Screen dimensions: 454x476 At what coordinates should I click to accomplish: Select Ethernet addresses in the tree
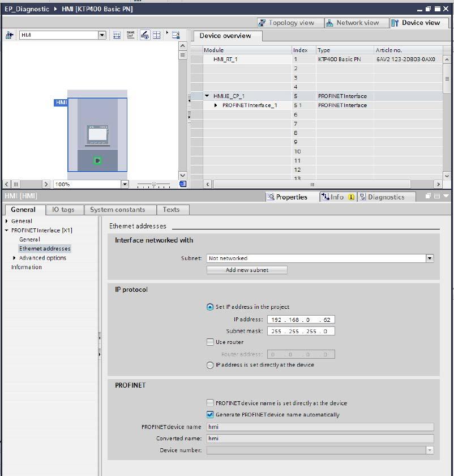tap(45, 249)
